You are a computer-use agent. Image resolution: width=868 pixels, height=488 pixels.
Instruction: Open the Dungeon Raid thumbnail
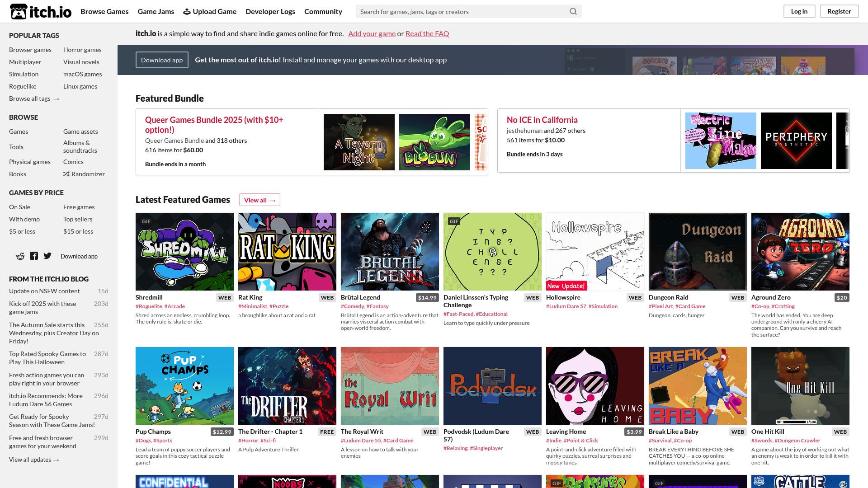click(698, 252)
